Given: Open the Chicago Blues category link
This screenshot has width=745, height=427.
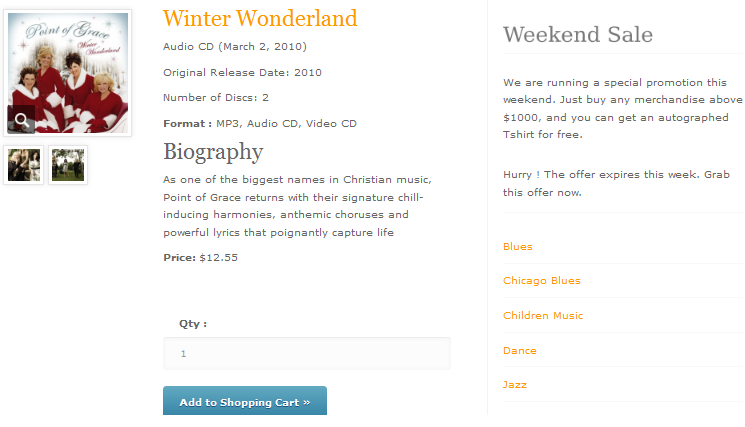Looking at the screenshot, I should pyautogui.click(x=542, y=281).
